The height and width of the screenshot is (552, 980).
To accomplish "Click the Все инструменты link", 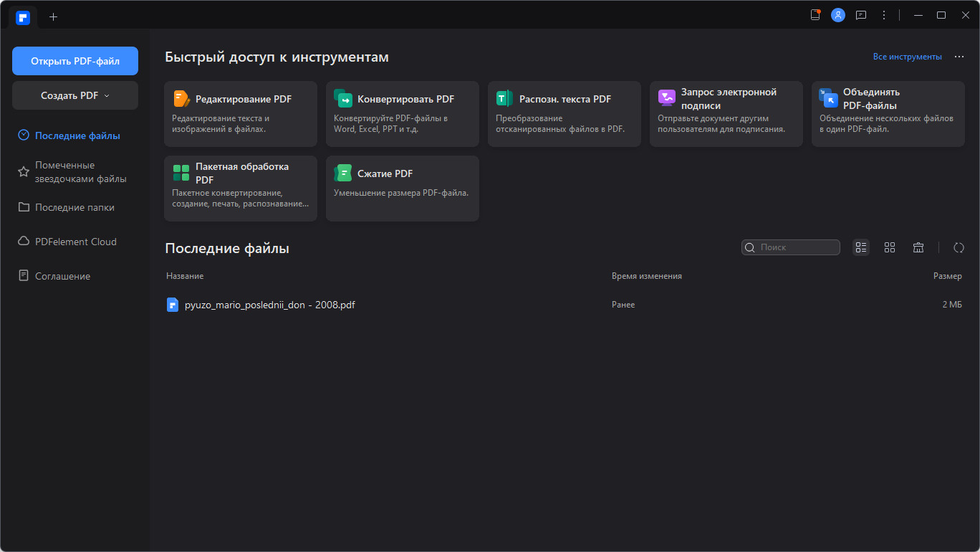I will pyautogui.click(x=907, y=57).
